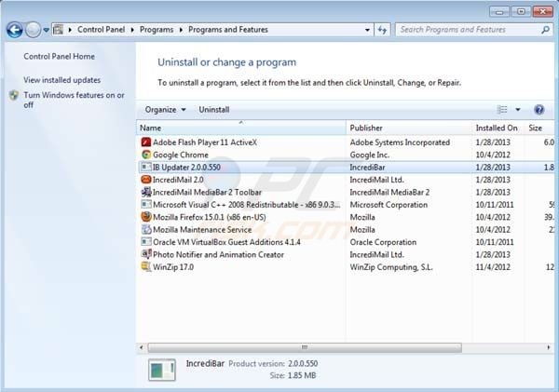The height and width of the screenshot is (392, 559).
Task: Select Mozilla Firefox 15.0.1 entry name
Action: (210, 217)
